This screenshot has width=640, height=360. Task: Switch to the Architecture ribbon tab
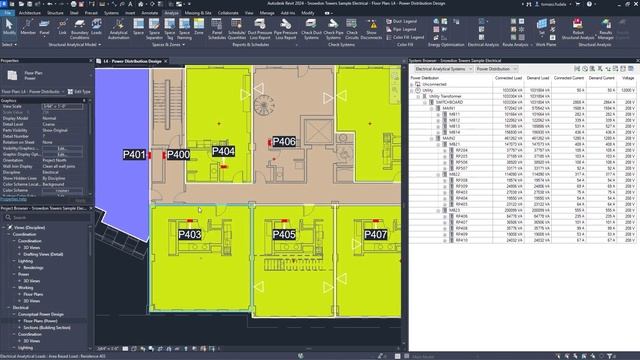(30, 13)
